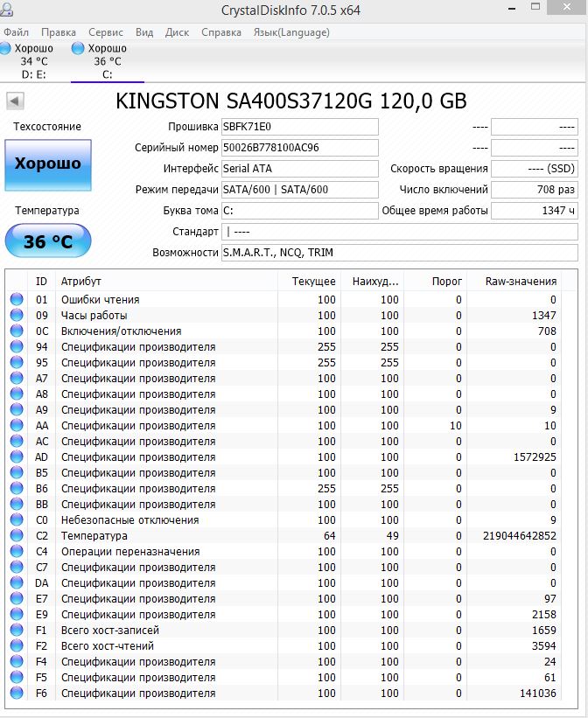Image resolution: width=588 pixels, height=718 pixels.
Task: Click the Стандарт field
Action: 399,232
